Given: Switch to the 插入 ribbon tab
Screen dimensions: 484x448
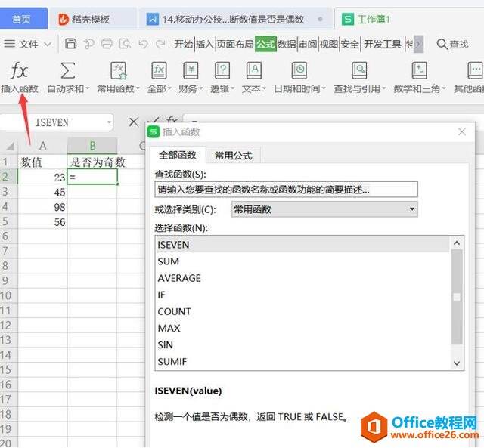Looking at the screenshot, I should point(205,44).
